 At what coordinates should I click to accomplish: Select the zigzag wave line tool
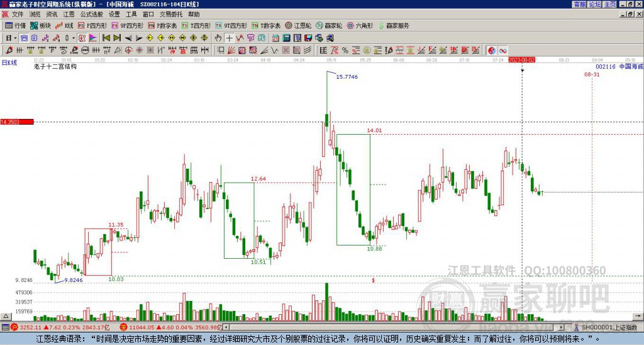[275, 50]
